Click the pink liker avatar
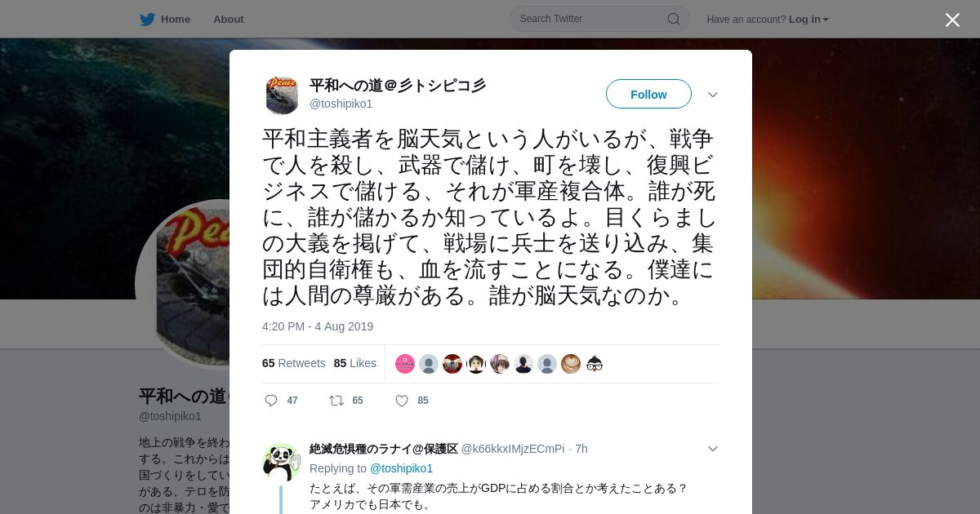 click(405, 364)
